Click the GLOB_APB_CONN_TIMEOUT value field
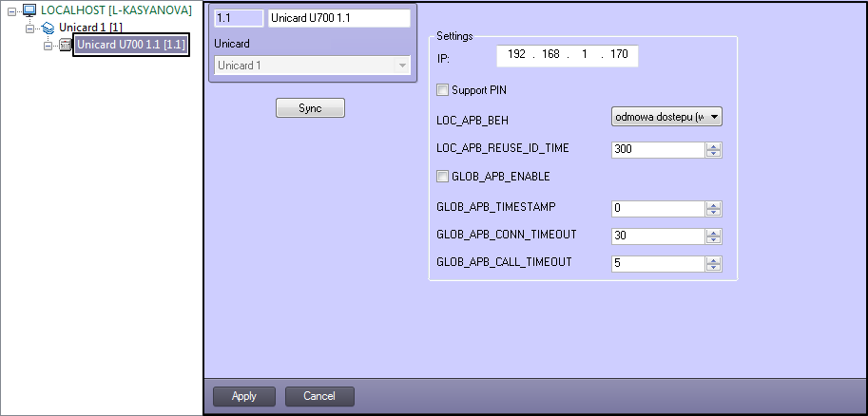The height and width of the screenshot is (416, 868). pos(658,236)
